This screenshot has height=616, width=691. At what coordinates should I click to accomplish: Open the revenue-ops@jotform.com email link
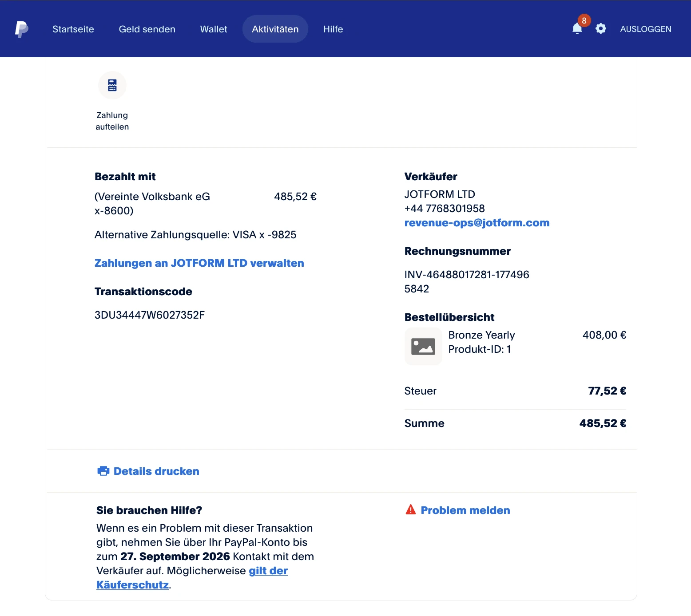click(477, 222)
